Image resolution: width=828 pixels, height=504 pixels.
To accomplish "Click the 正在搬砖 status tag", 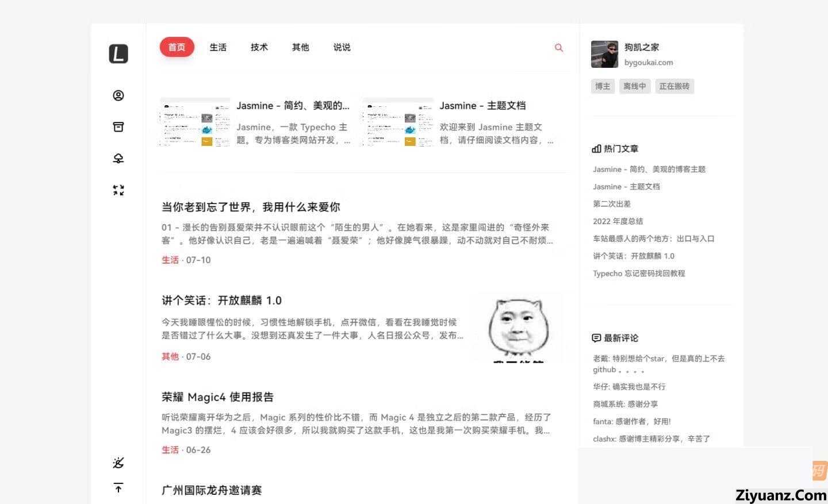I will click(x=674, y=86).
